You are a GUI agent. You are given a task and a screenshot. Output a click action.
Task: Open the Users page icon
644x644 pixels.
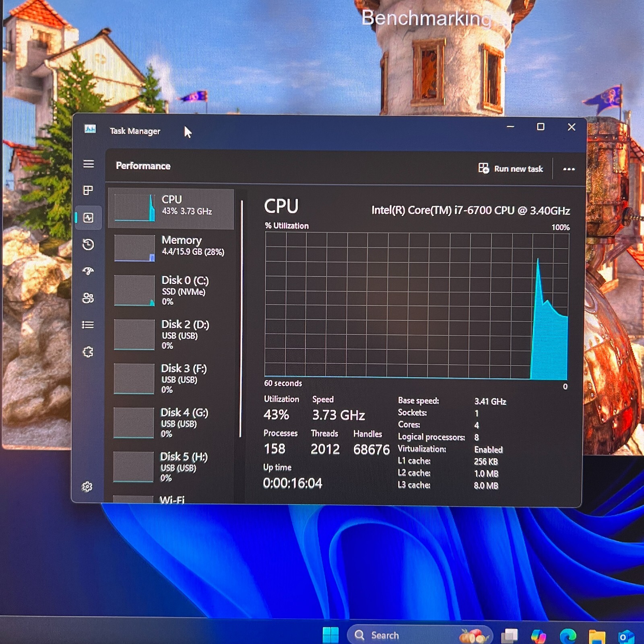[88, 298]
